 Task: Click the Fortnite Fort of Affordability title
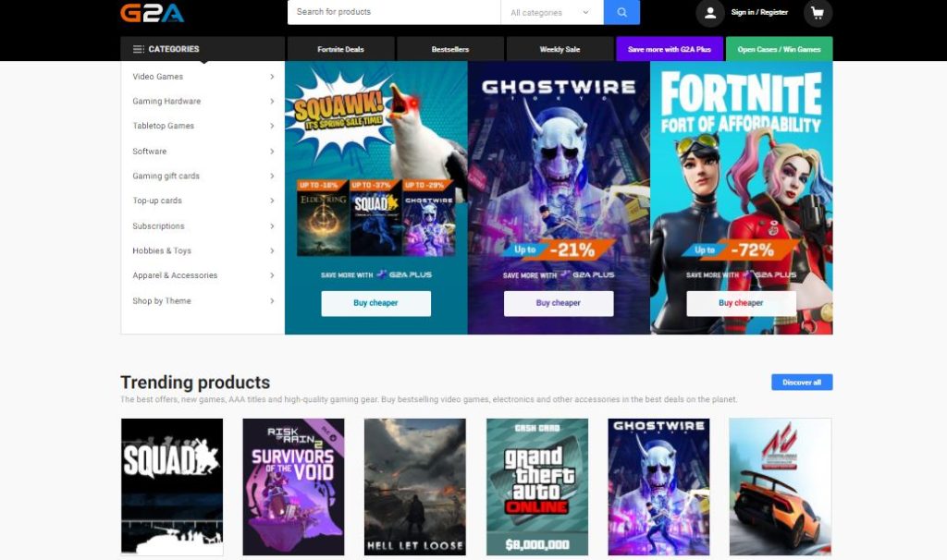(x=741, y=102)
